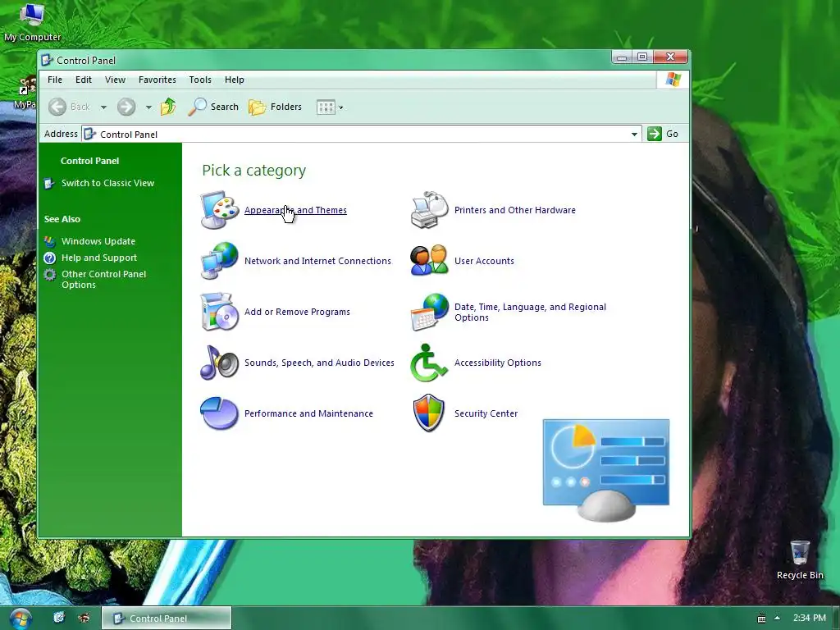This screenshot has width=840, height=630.
Task: Click the Forward navigation button
Action: [126, 107]
